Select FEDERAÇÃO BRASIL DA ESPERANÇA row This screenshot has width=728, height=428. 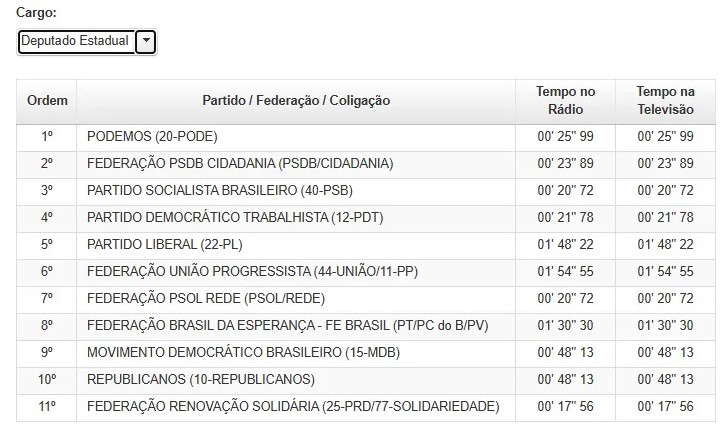366,325
